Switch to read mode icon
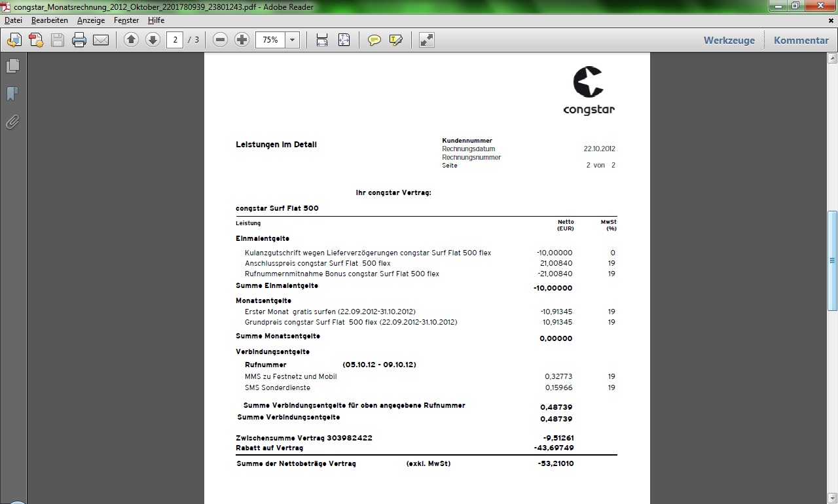Image resolution: width=838 pixels, height=504 pixels. point(427,40)
